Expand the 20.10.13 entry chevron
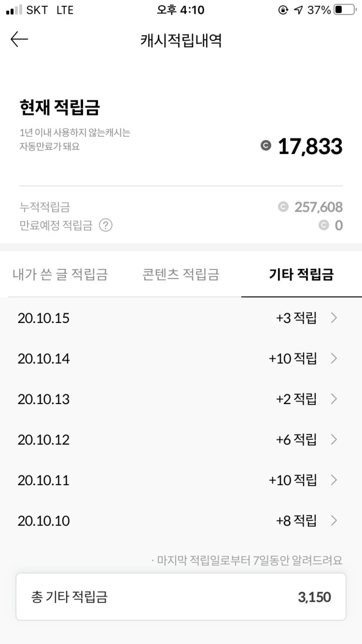 pos(334,399)
